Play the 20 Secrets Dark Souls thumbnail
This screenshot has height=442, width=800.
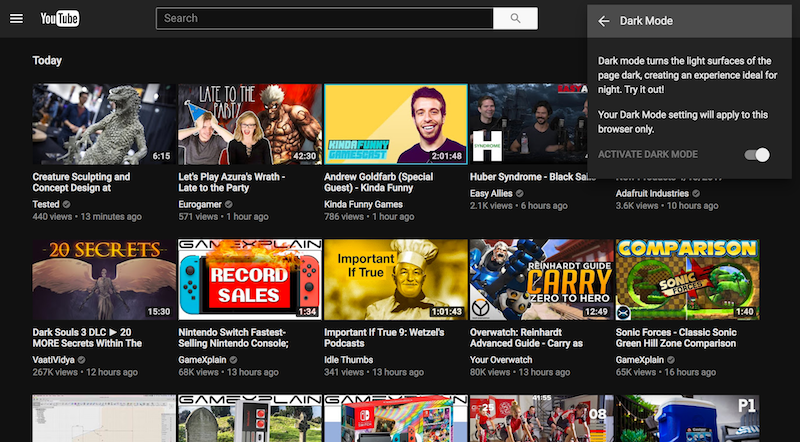pos(104,279)
